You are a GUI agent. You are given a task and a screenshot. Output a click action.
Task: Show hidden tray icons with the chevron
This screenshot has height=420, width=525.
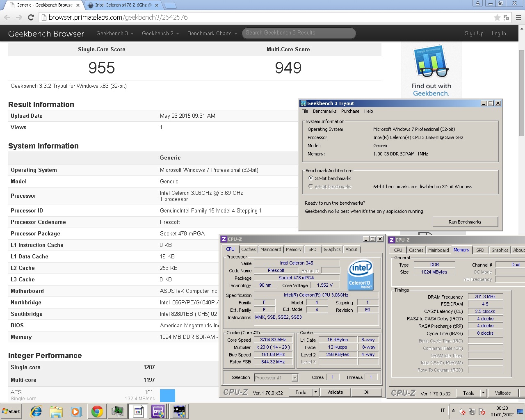coord(453,411)
